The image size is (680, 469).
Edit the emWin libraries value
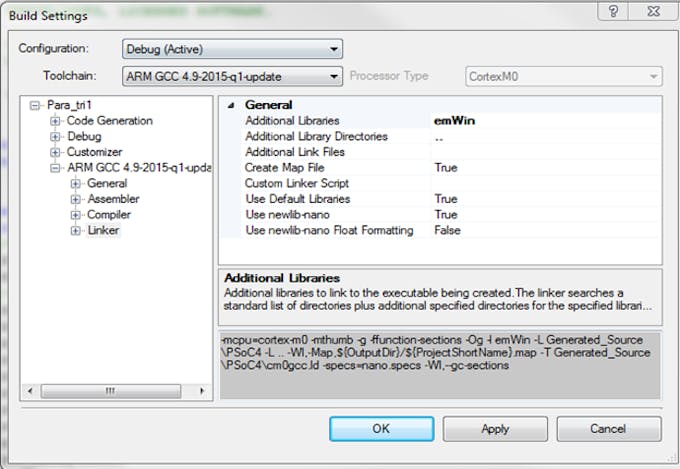point(546,121)
